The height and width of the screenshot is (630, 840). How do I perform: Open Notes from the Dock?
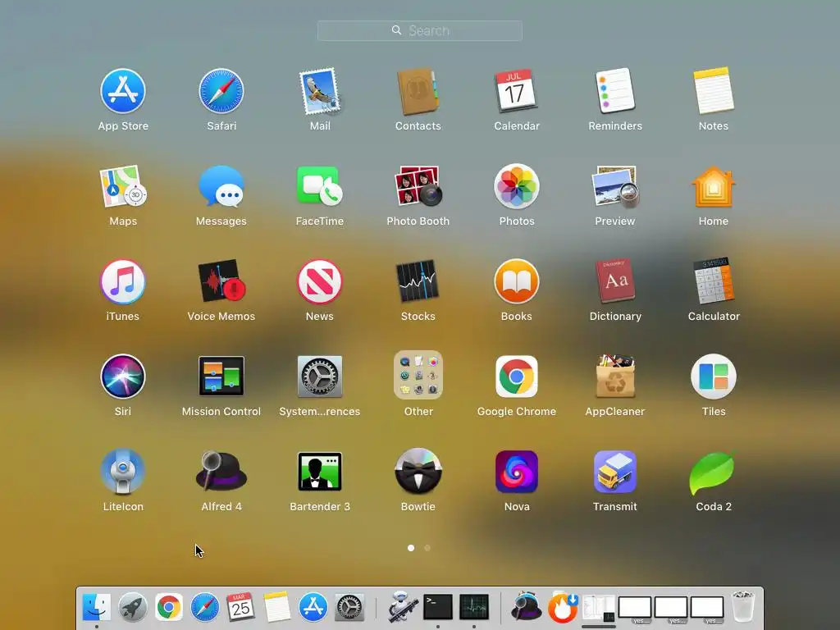tap(277, 607)
